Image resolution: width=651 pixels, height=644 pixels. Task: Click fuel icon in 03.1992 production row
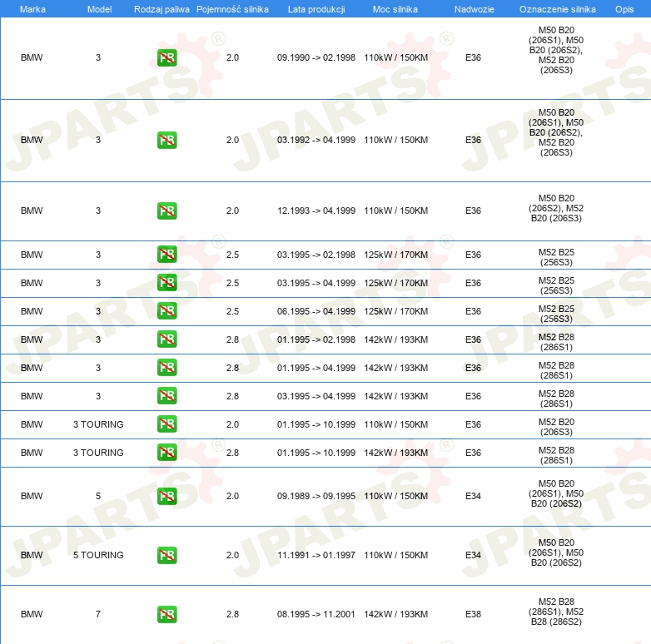(166, 141)
